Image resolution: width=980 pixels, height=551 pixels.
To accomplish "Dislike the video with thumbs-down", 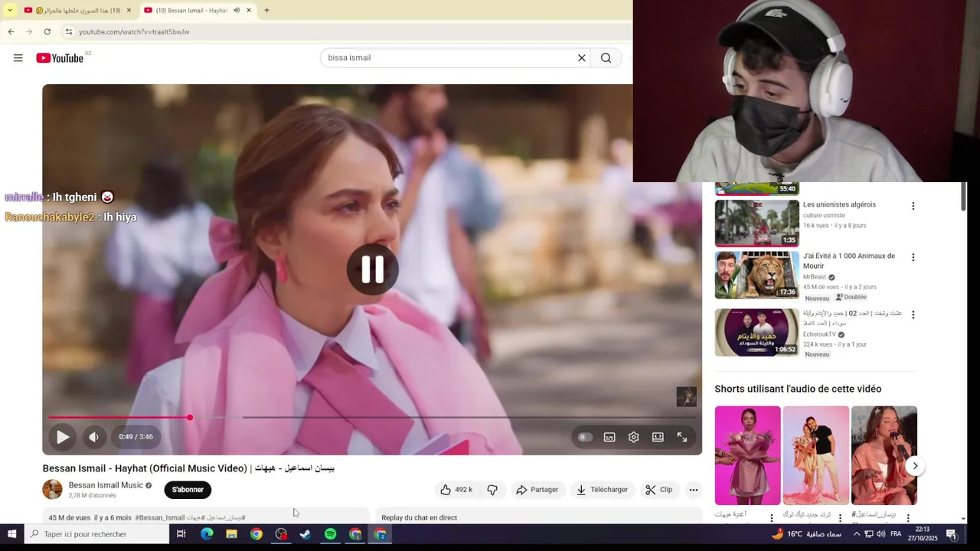I will (492, 490).
